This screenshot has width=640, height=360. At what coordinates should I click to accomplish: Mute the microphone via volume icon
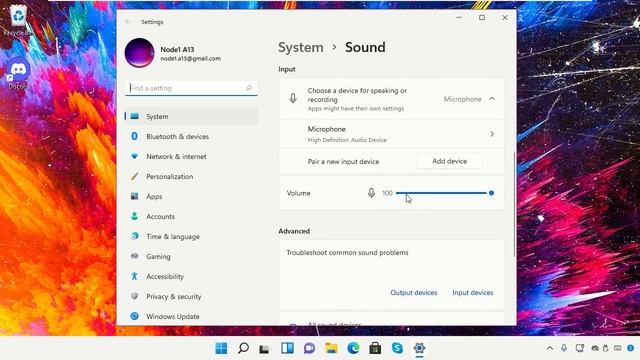point(371,193)
